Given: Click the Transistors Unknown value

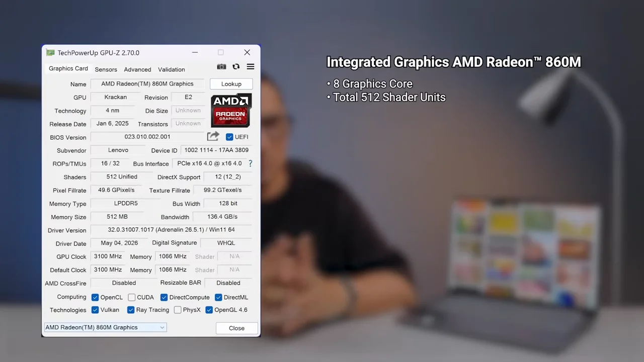Looking at the screenshot, I should 188,124.
